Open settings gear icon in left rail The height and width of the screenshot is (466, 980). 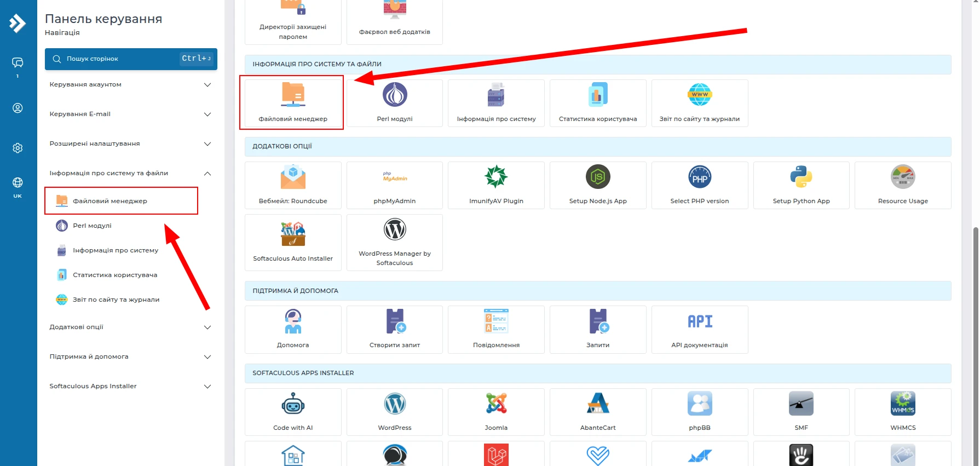point(18,148)
